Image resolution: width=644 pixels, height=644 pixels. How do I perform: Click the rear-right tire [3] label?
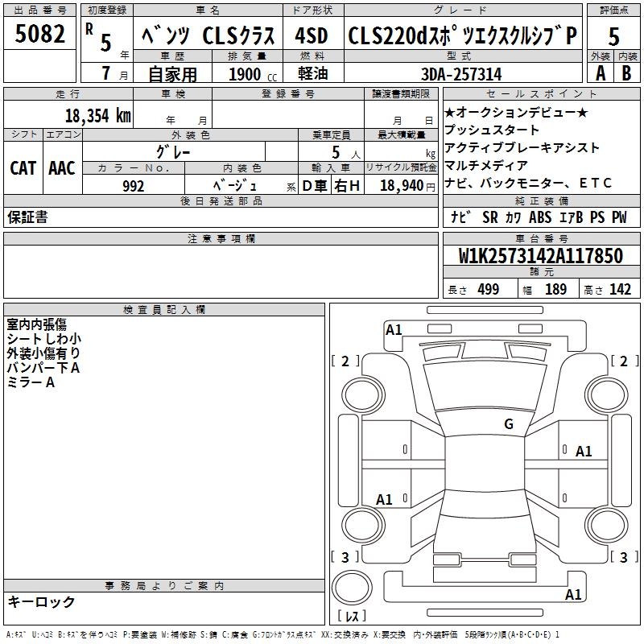point(624,557)
